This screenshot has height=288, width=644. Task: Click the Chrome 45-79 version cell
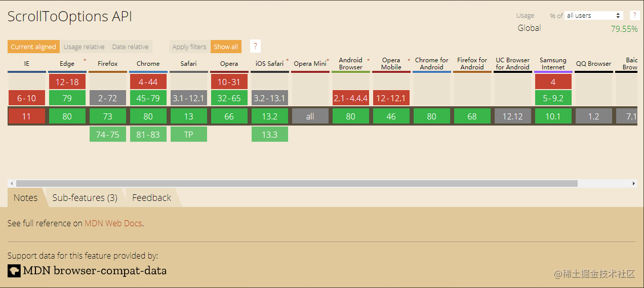pos(148,98)
